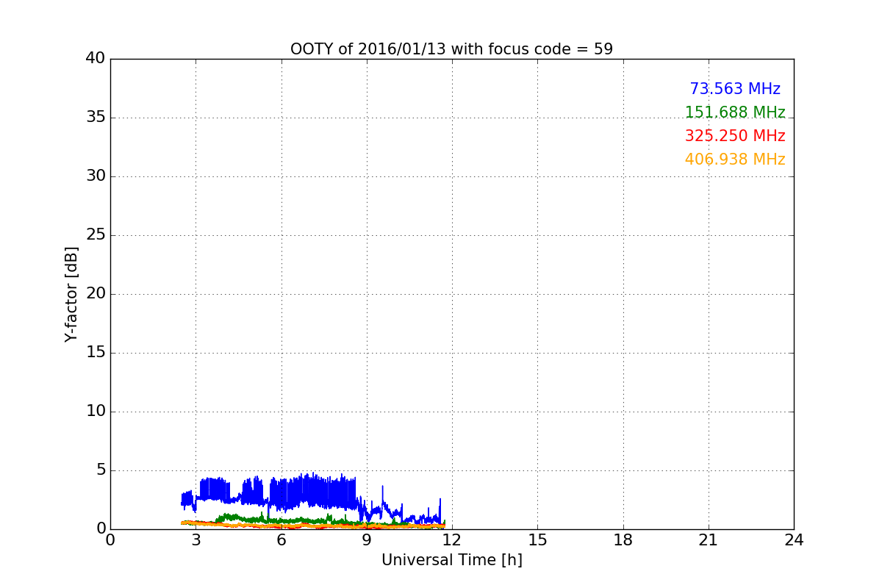Screen dimensions: 882x588
Task: Click the y-axis tick label '20'
Action: [x=96, y=294]
